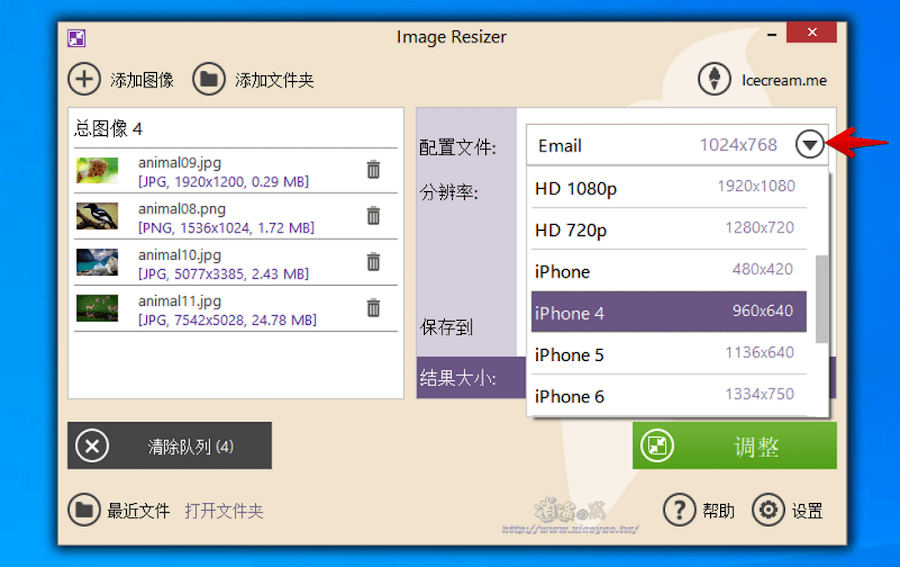Select the HD 1080p profile

tap(669, 188)
